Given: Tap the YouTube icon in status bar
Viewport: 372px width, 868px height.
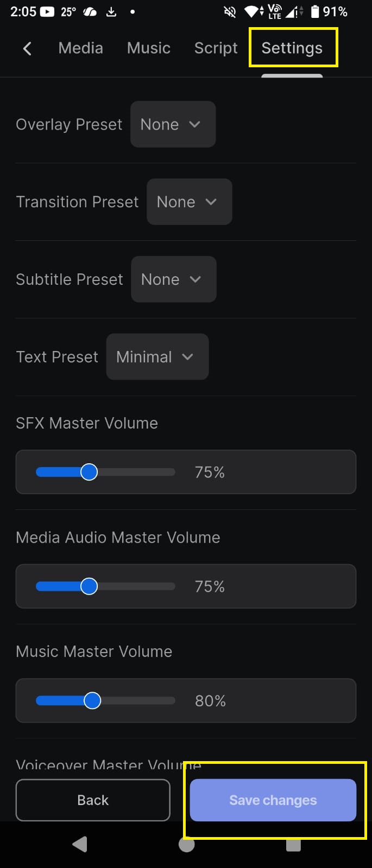Looking at the screenshot, I should 47,11.
